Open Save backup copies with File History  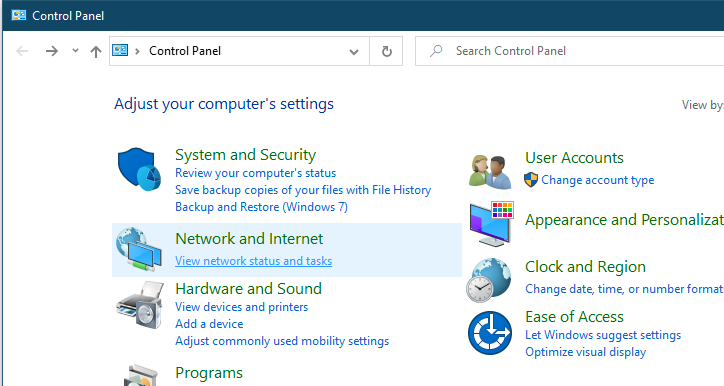[303, 190]
